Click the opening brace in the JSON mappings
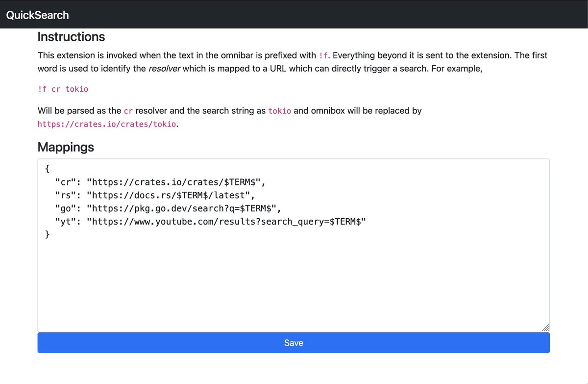Screen dimensions: 588x384 click(47, 168)
